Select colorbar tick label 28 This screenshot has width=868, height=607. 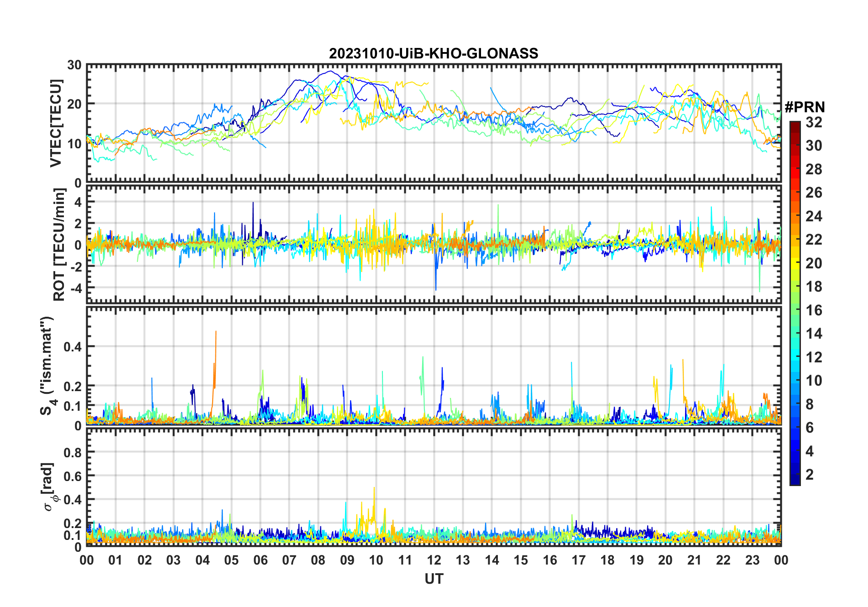814,169
